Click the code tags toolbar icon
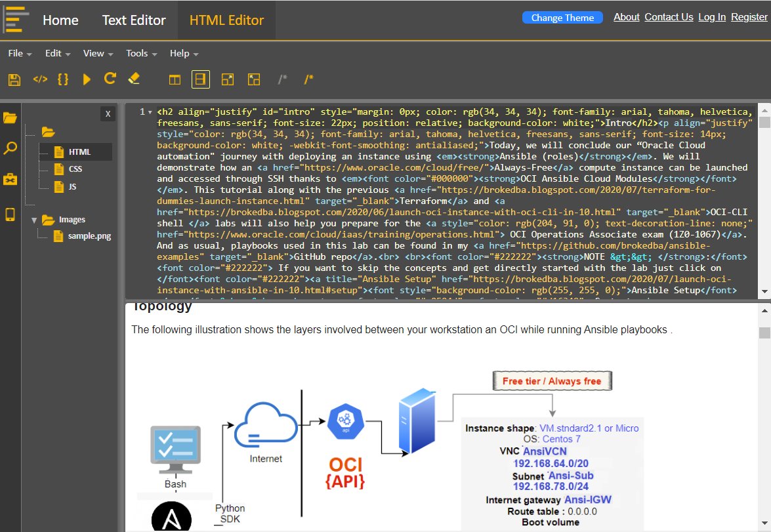 click(40, 79)
